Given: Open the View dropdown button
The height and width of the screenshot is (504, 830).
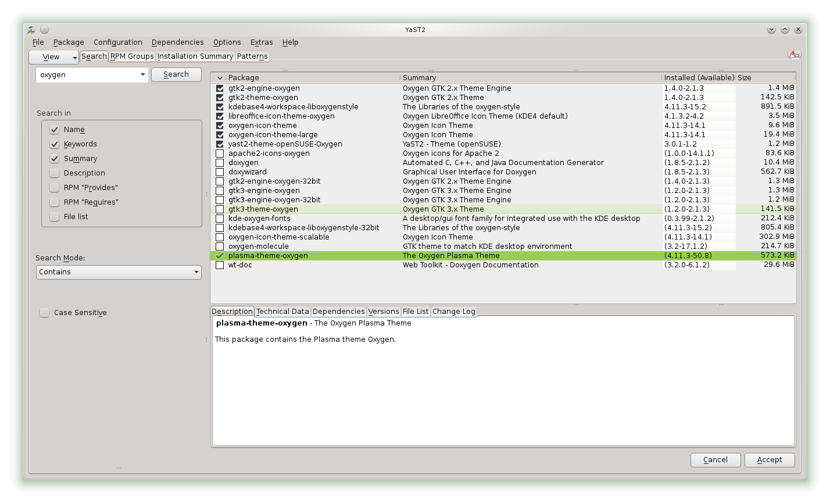Looking at the screenshot, I should click(54, 57).
